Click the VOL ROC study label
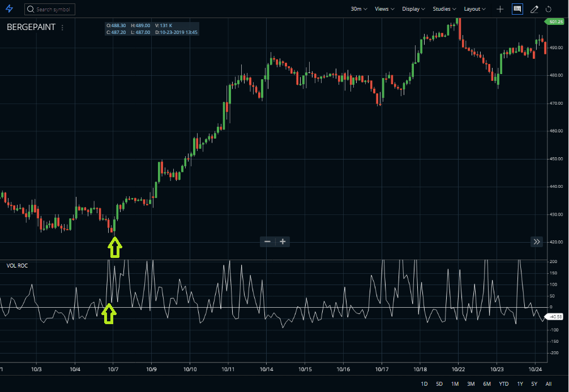 17,266
